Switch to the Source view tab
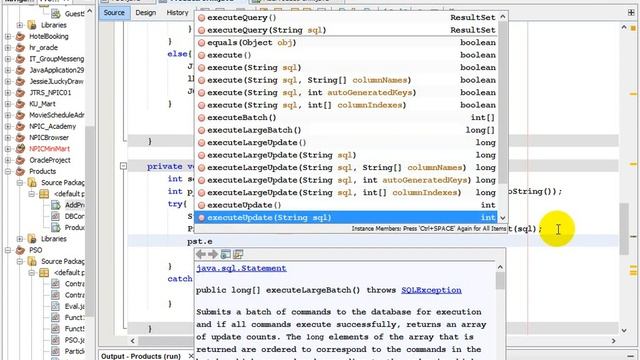The image size is (640, 360). click(x=114, y=13)
